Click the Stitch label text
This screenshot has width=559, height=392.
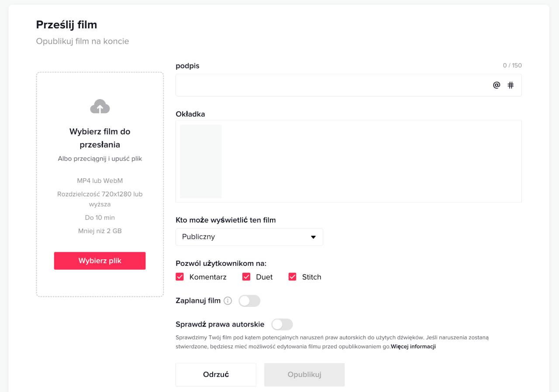pos(311,277)
